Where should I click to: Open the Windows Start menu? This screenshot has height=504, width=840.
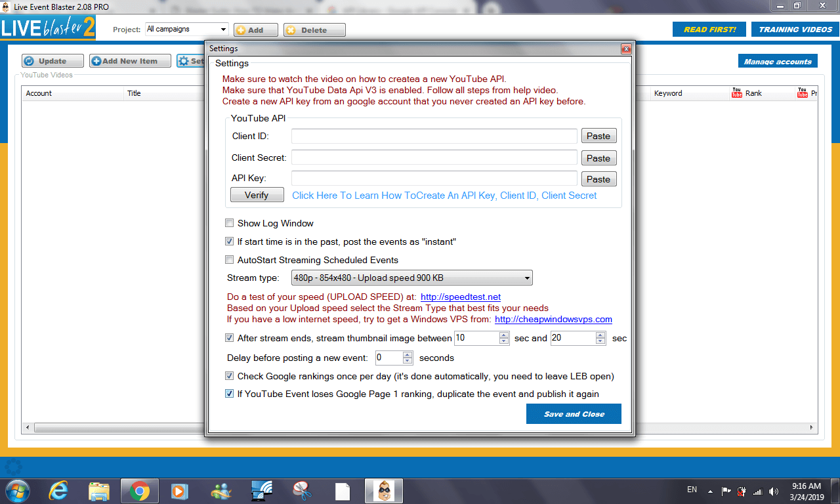tap(16, 490)
